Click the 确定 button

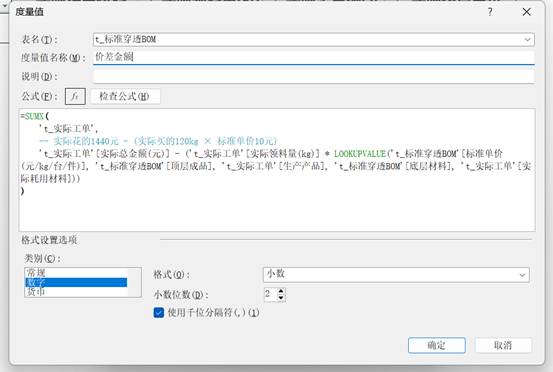[x=437, y=345]
